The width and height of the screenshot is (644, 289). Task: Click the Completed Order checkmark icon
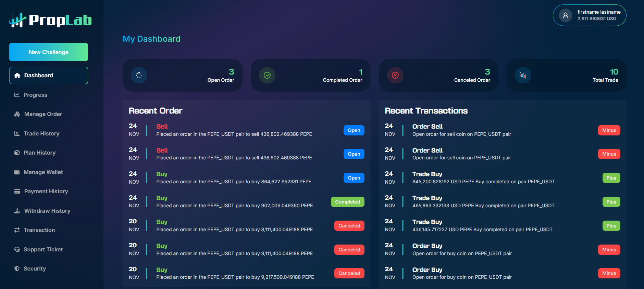tap(267, 75)
